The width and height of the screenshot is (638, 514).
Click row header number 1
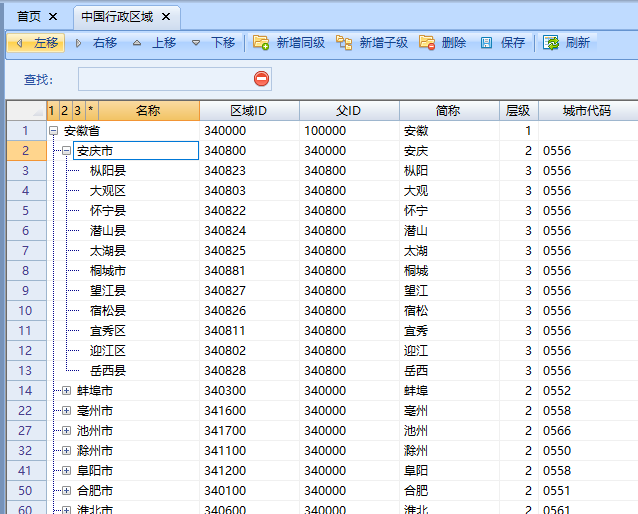26,131
